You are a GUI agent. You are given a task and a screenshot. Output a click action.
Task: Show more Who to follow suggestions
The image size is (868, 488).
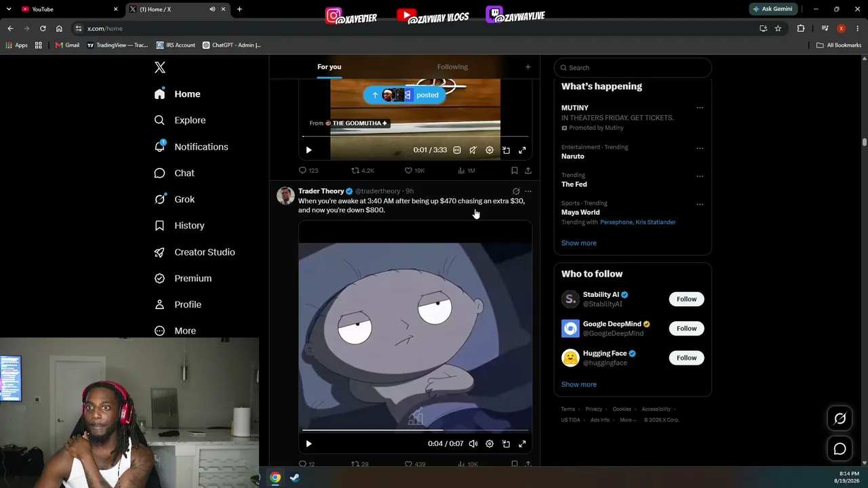coord(578,384)
